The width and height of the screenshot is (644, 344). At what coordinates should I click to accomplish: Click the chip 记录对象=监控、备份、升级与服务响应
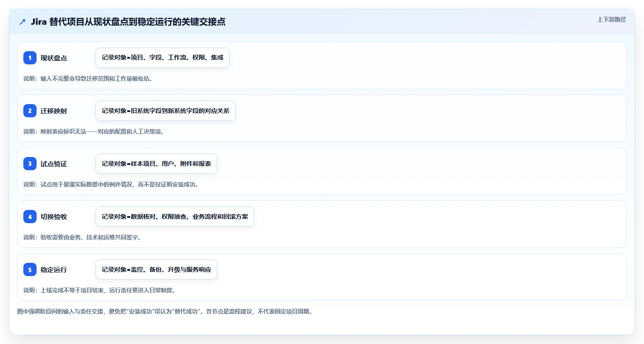click(x=156, y=269)
